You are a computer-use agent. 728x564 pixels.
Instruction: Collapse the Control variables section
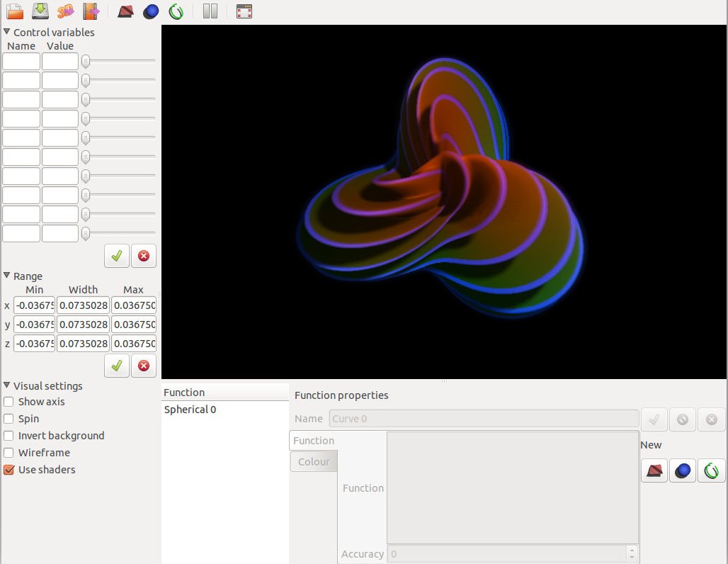coord(7,32)
